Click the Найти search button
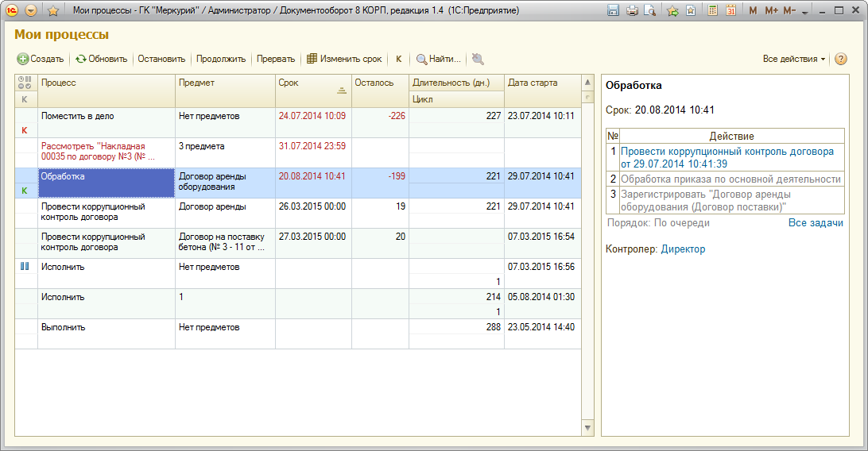This screenshot has height=451, width=868. coord(438,59)
